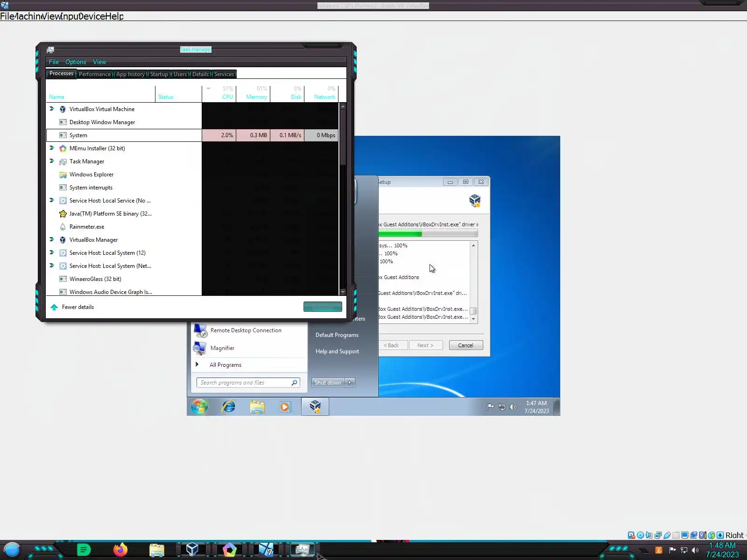Launch Firefox from the host taskbar
The image size is (747, 560).
pyautogui.click(x=120, y=550)
